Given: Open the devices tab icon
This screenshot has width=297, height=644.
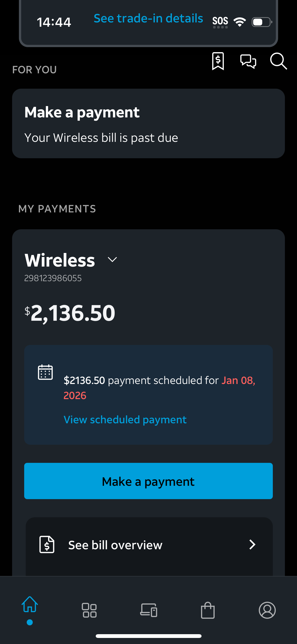Looking at the screenshot, I should (149, 610).
